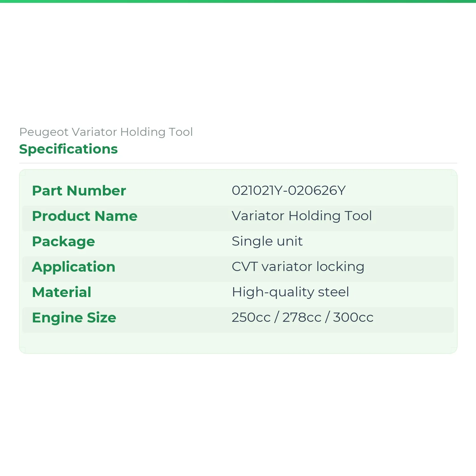Viewport: 476px width, 476px height.
Task: Click empty space below Engine Size row
Action: pos(238,343)
